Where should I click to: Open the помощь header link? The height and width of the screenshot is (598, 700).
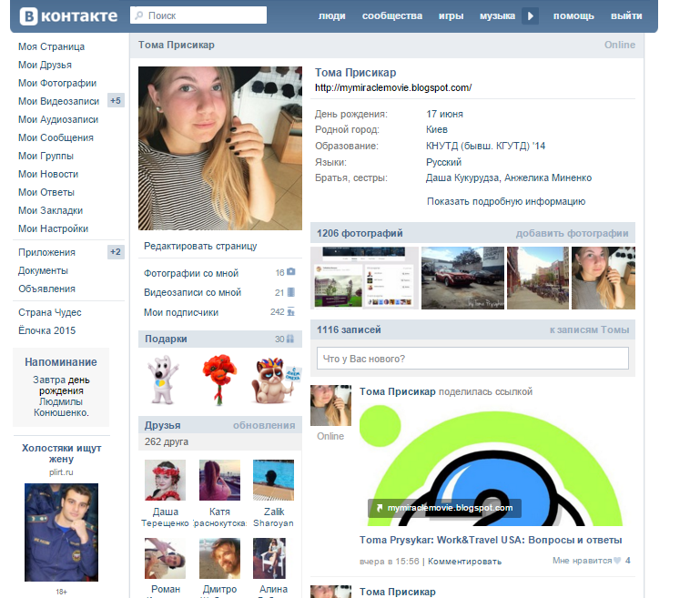point(573,16)
